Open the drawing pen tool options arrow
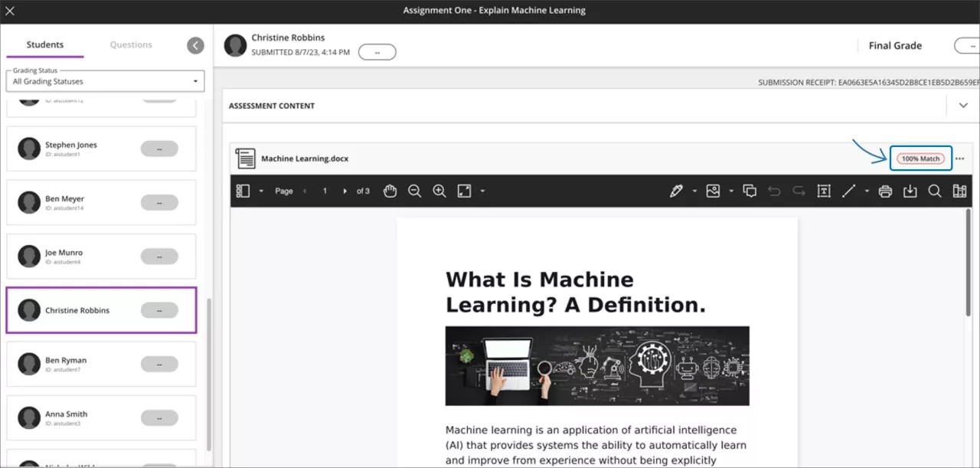 point(694,191)
